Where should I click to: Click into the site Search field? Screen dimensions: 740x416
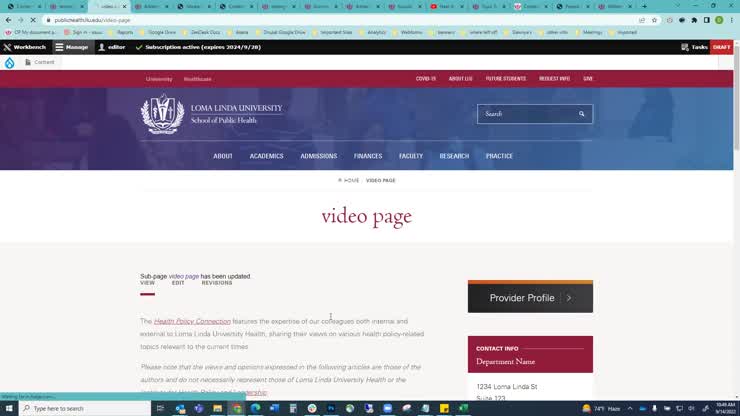pyautogui.click(x=525, y=114)
